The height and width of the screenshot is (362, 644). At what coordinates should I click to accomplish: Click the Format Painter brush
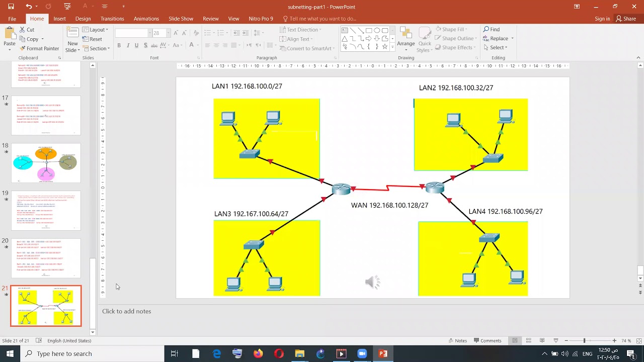pos(23,48)
